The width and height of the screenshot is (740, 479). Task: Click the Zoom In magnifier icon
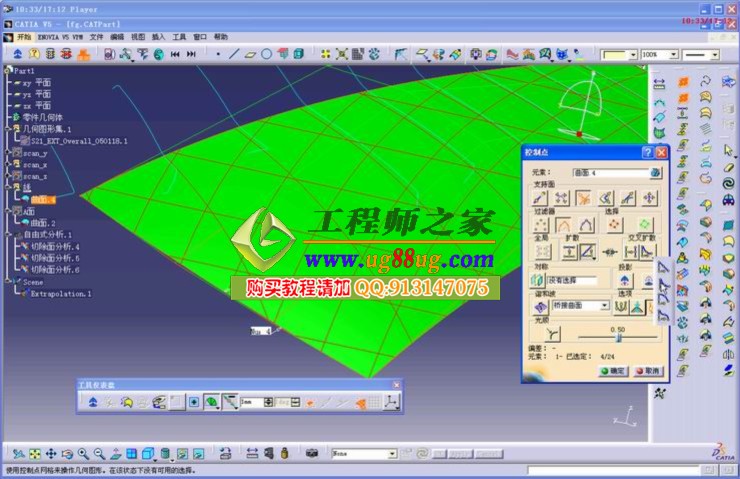pos(83,453)
